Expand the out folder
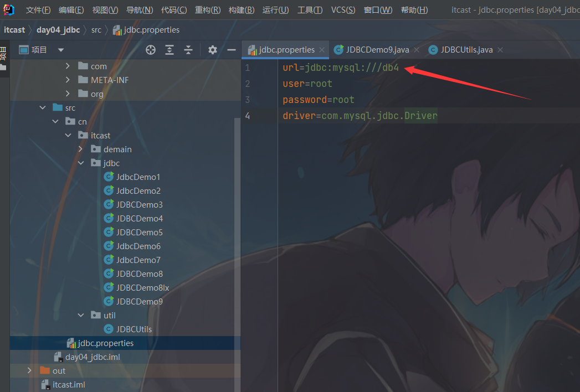Viewport: 580px width, 392px height. point(29,370)
